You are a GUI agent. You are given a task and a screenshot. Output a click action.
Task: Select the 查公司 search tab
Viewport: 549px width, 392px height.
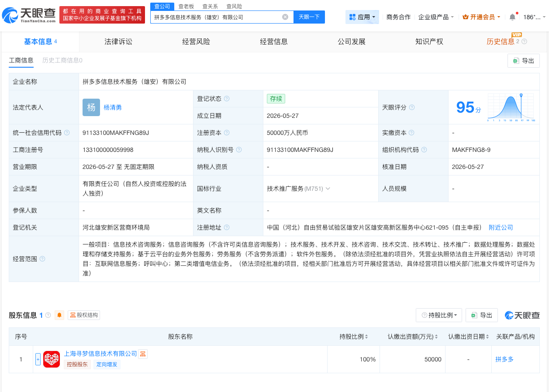pyautogui.click(x=162, y=6)
